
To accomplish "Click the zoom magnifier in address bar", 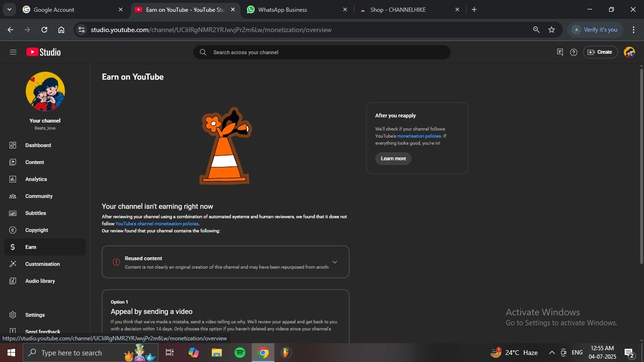I will coord(536,30).
